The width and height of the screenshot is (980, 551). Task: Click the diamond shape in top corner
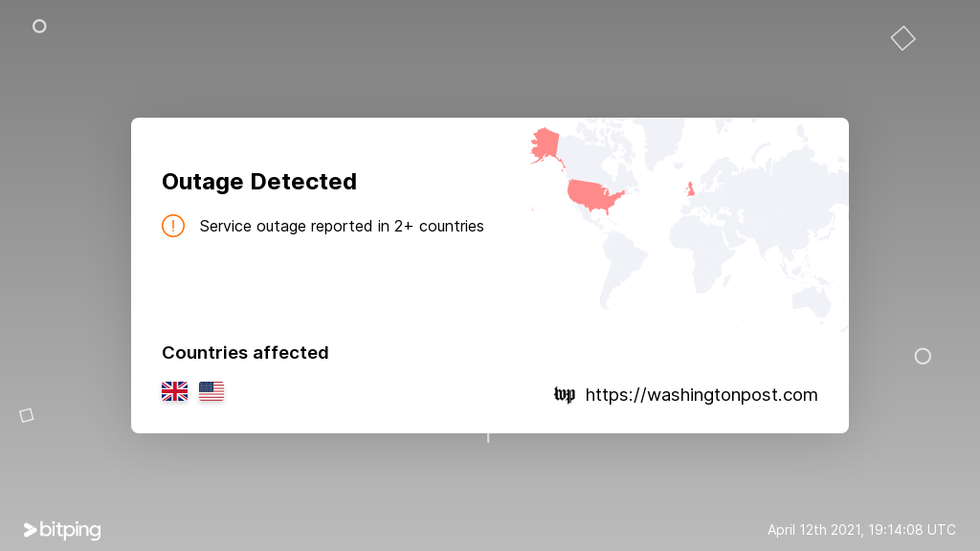[903, 38]
